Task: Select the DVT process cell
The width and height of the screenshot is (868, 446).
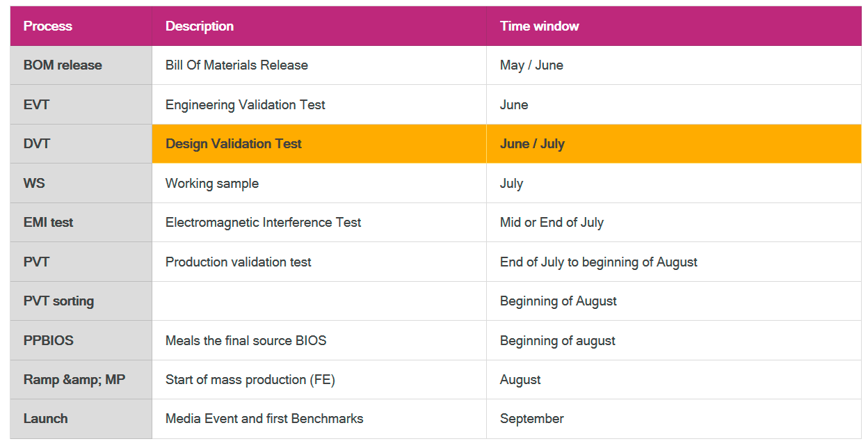Action: pos(37,144)
